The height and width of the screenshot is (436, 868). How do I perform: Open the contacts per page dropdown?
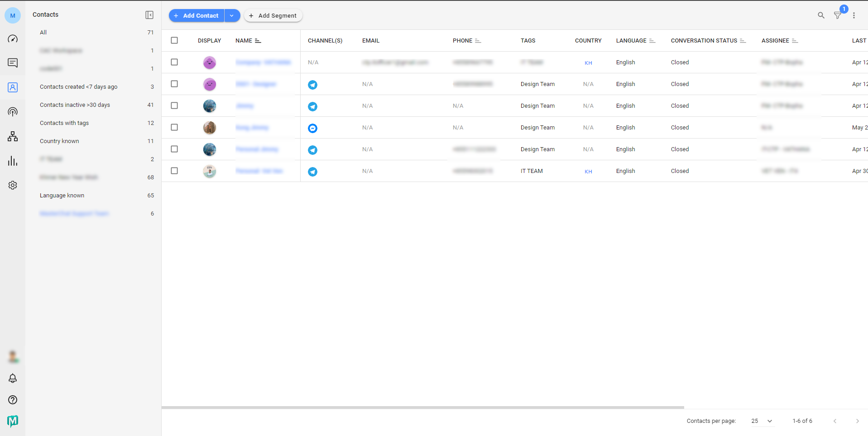[x=762, y=421]
